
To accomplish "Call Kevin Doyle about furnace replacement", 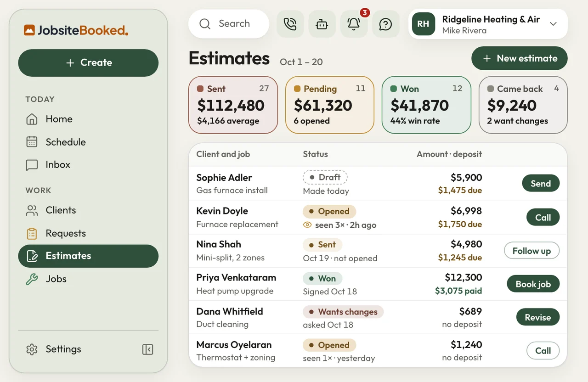I will point(543,218).
